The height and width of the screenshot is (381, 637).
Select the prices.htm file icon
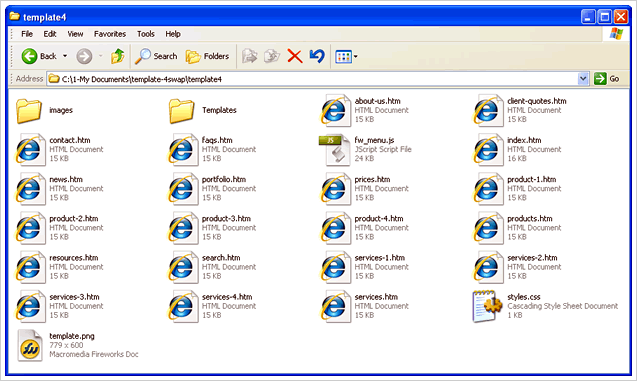pos(335,189)
